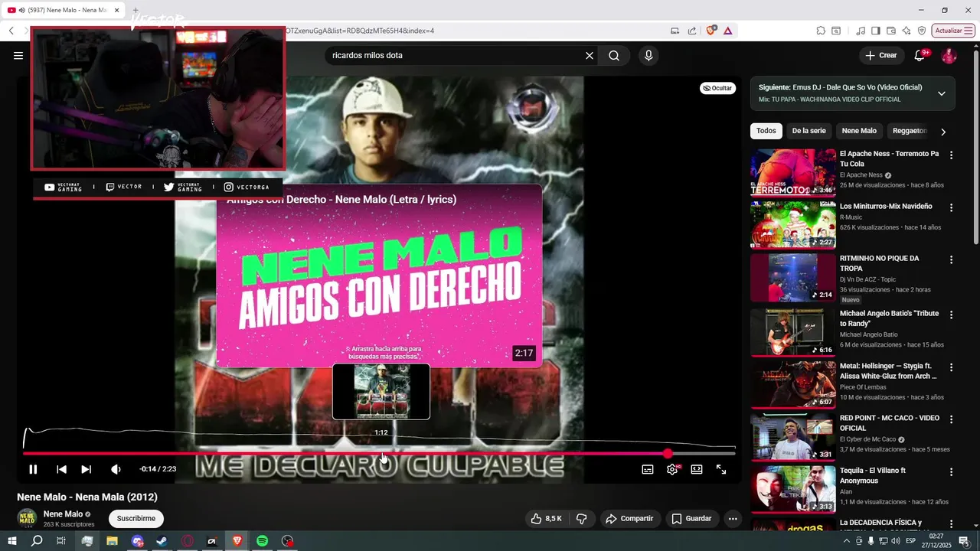
Task: Click the unplayed grey part of the progress bar
Action: point(704,454)
